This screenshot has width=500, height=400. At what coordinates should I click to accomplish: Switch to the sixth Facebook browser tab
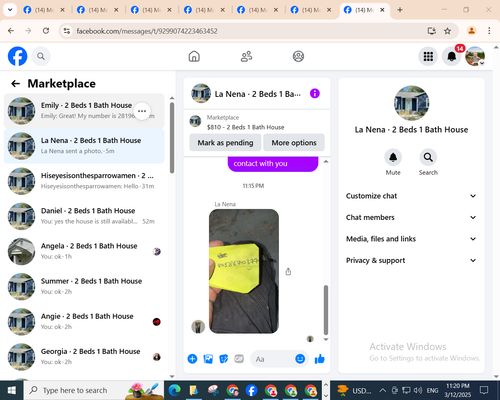click(x=311, y=10)
